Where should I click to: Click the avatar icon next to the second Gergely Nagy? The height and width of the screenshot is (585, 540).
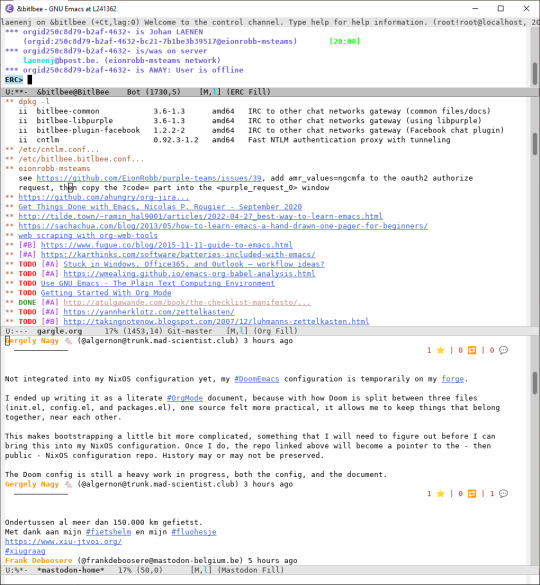[68, 484]
